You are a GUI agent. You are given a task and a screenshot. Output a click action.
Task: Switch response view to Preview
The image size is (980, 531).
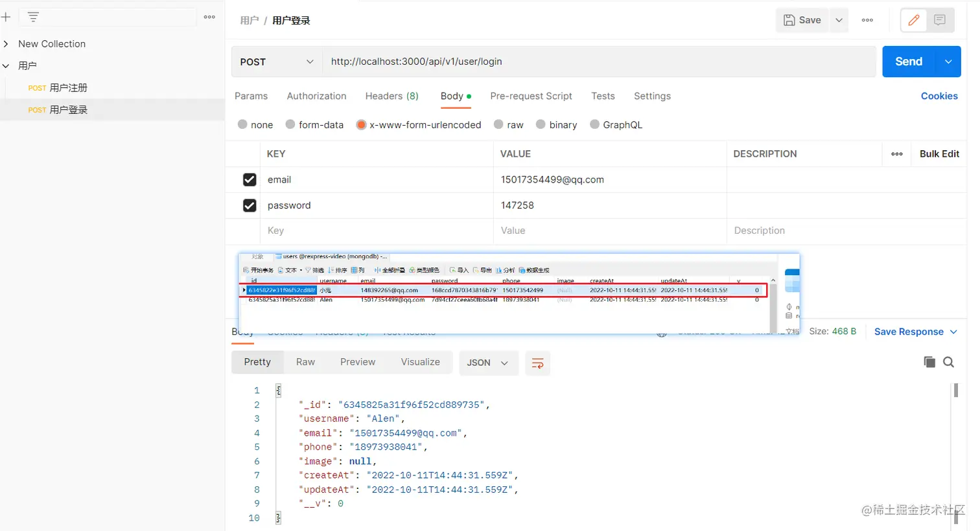click(x=358, y=362)
